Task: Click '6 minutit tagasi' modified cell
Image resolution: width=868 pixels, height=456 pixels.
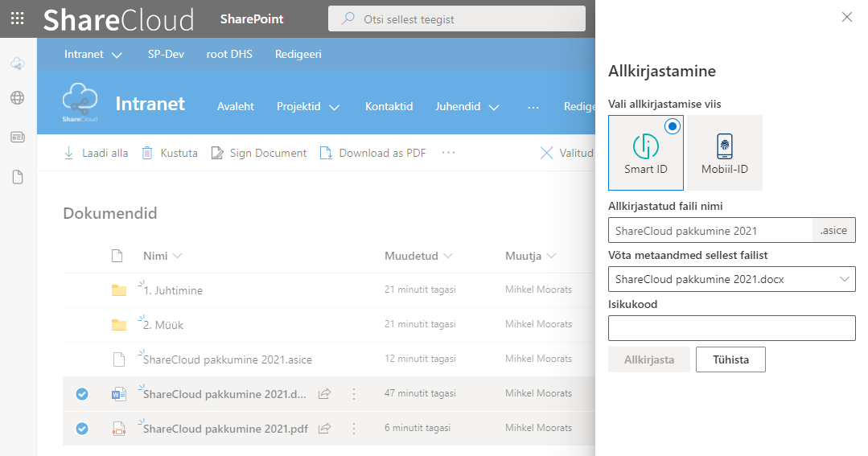Action: tap(418, 428)
